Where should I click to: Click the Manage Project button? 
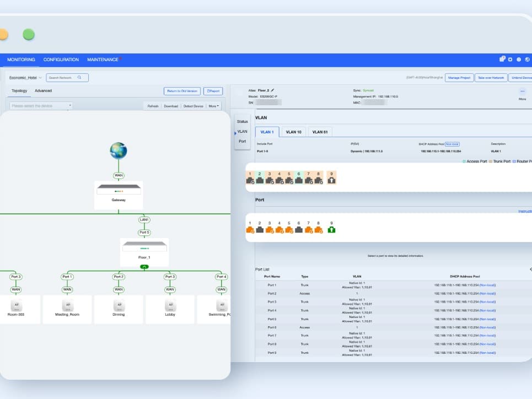click(459, 78)
